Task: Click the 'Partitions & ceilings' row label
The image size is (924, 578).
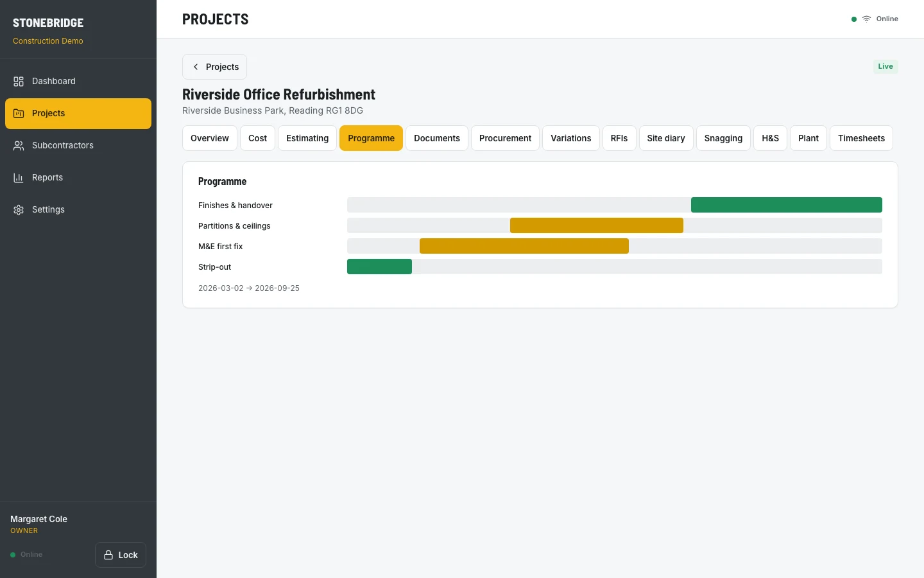Action: coord(234,226)
